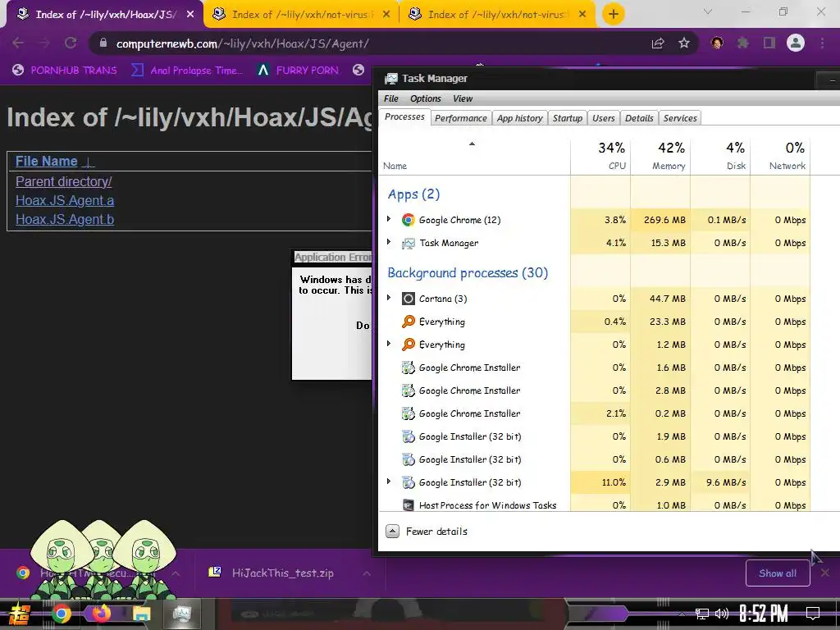
Task: Open Task Manager File menu
Action: click(391, 98)
